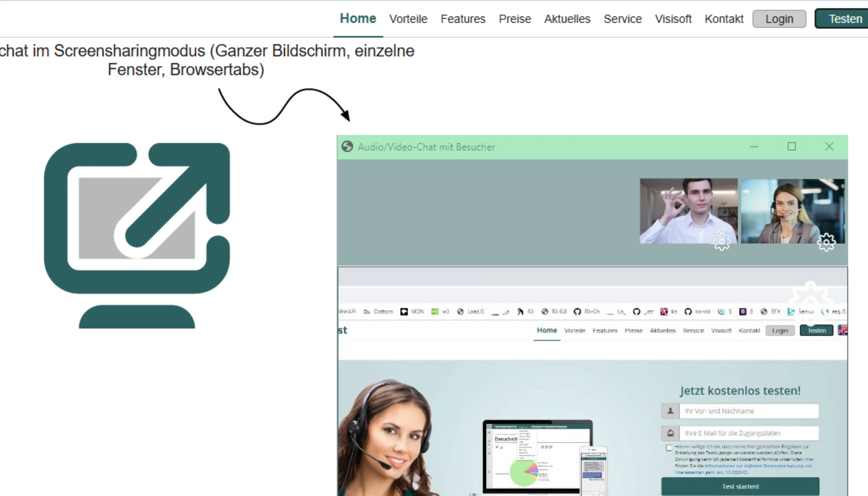Select the woman with headset video thumbnail
Image resolution: width=868 pixels, height=496 pixels.
click(792, 211)
